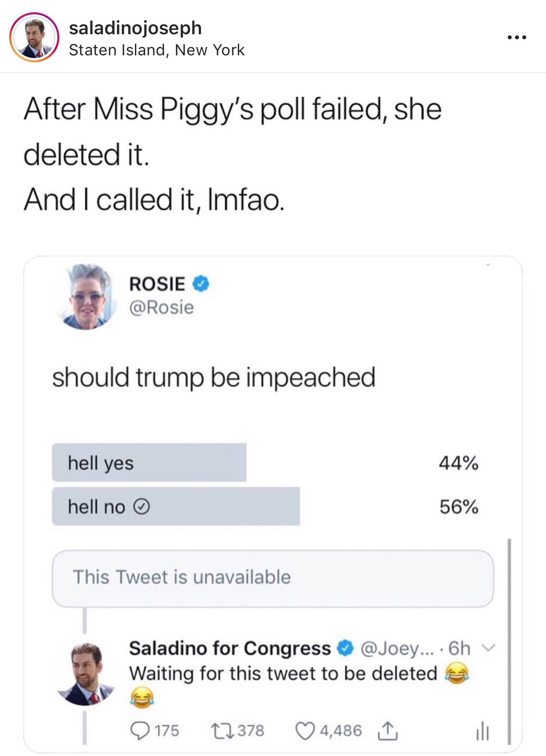Open the @Rosie handle link
The image size is (546, 756).
[161, 307]
